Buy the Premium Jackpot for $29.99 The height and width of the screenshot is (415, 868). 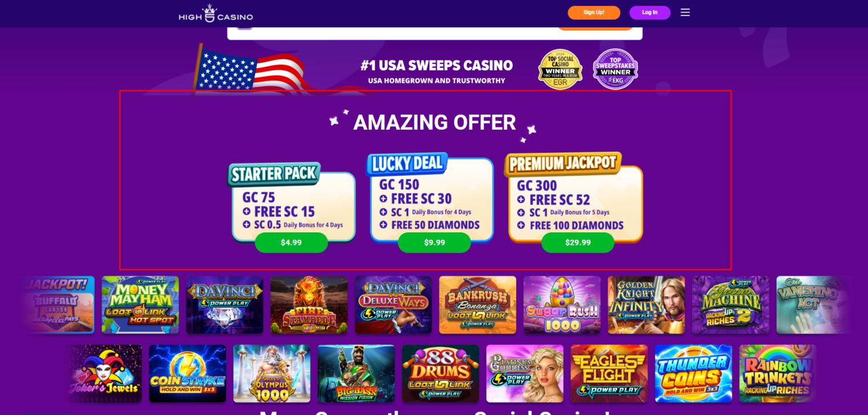click(578, 243)
